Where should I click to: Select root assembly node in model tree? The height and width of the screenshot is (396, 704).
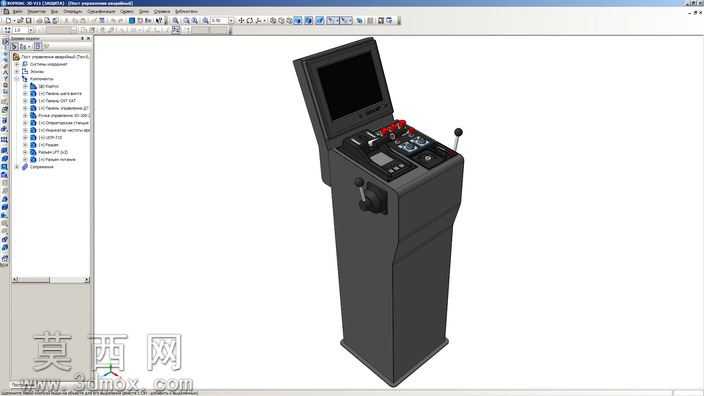click(55, 57)
